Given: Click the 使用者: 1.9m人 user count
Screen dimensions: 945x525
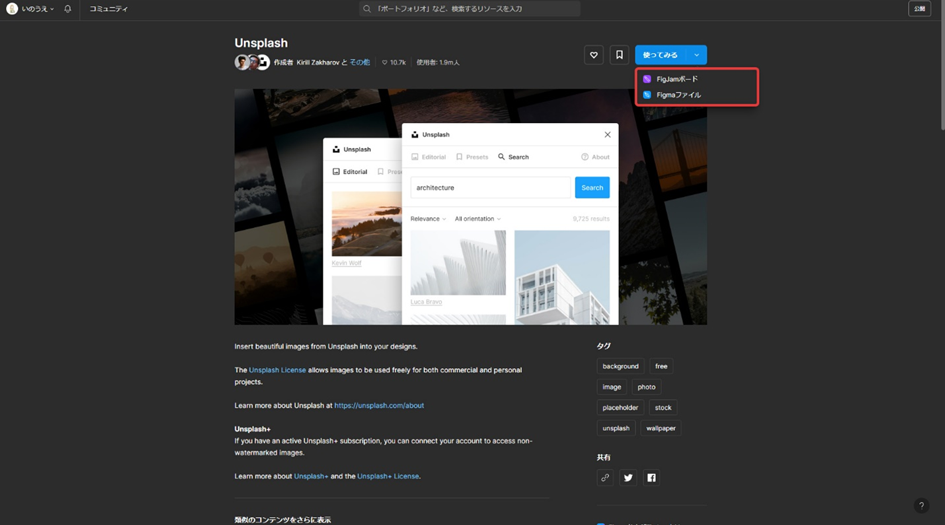Looking at the screenshot, I should tap(438, 62).
